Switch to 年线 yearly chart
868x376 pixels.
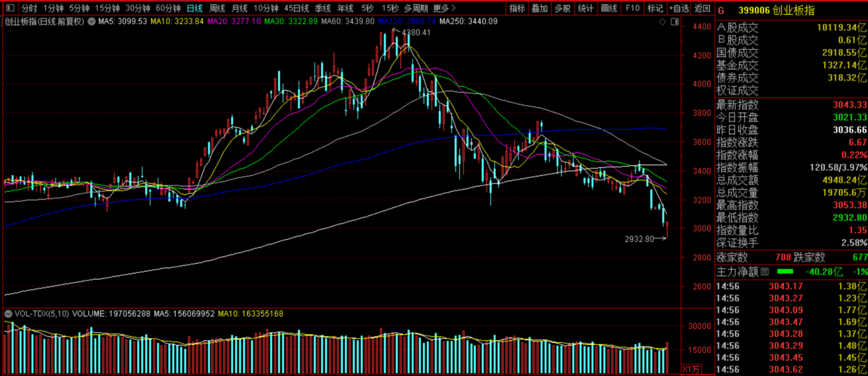tap(345, 9)
